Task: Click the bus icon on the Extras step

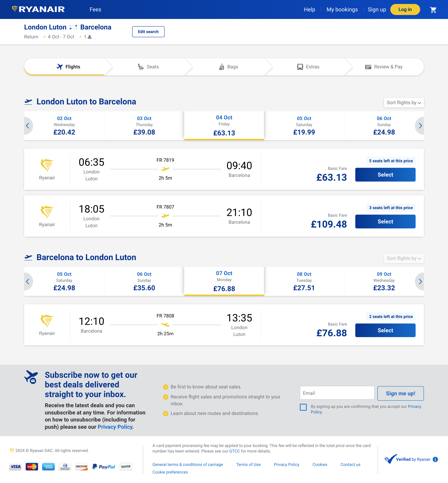Action: click(x=300, y=67)
